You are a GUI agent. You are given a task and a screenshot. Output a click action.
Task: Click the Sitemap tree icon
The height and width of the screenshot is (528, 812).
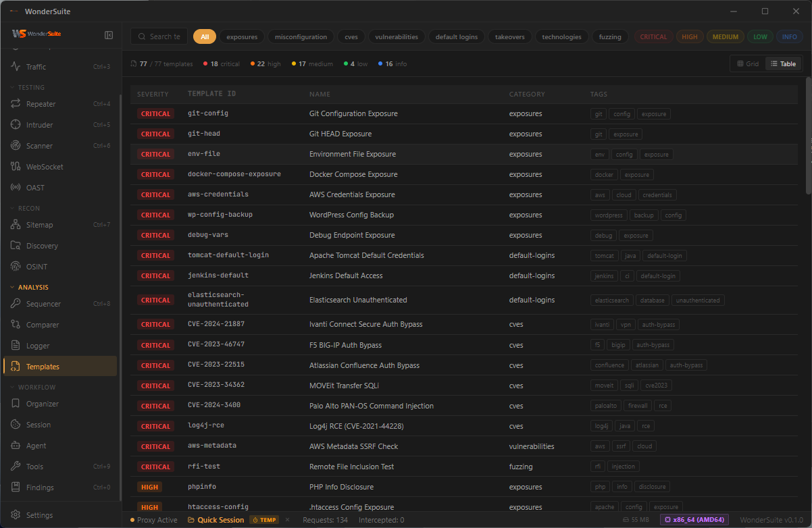(x=16, y=225)
